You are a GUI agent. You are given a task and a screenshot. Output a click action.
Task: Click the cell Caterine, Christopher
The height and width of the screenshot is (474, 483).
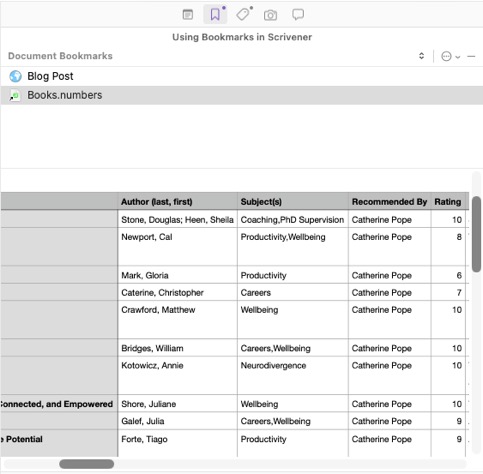tap(177, 292)
